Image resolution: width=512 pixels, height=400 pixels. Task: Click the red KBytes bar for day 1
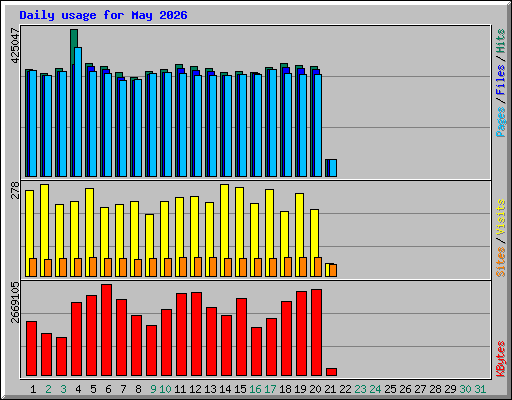[32, 349]
